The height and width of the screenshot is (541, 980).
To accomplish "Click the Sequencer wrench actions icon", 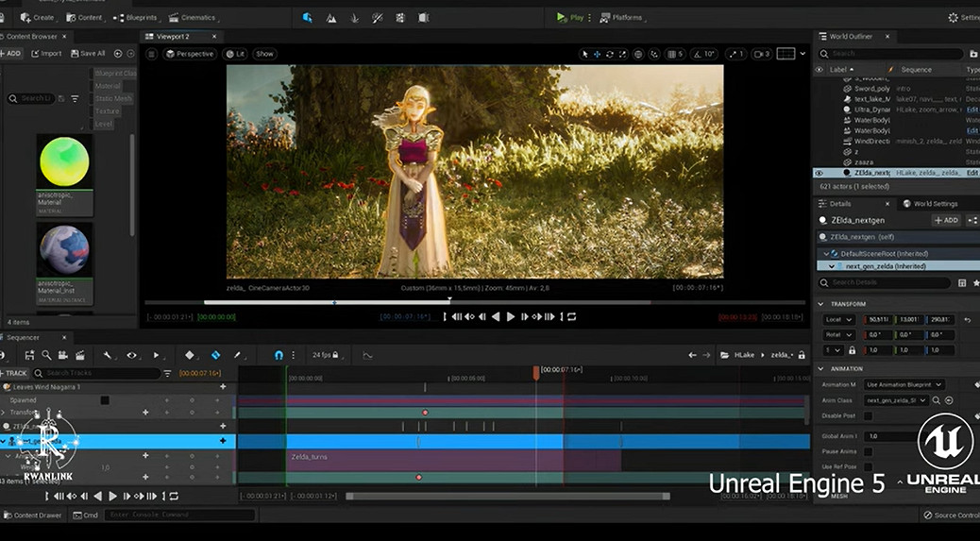I will point(108,355).
